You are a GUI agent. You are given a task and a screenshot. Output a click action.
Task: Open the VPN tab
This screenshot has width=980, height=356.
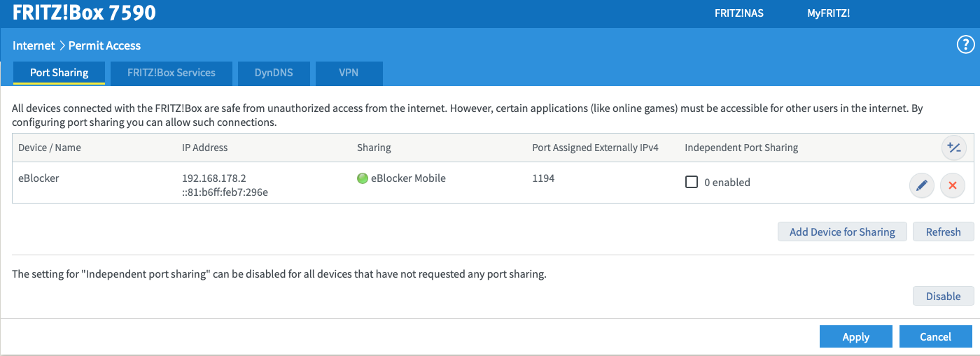[x=349, y=73]
